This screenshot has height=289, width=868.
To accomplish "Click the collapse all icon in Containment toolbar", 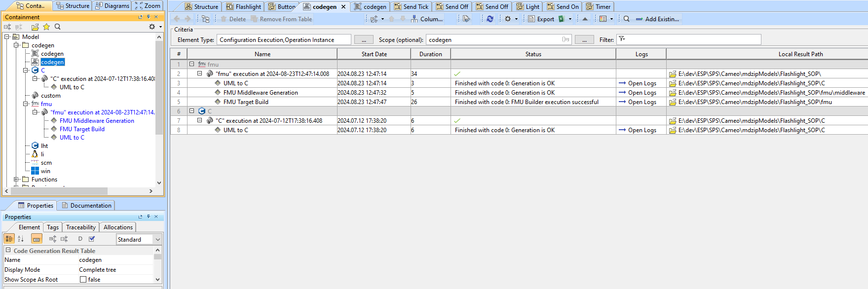I will [x=7, y=27].
